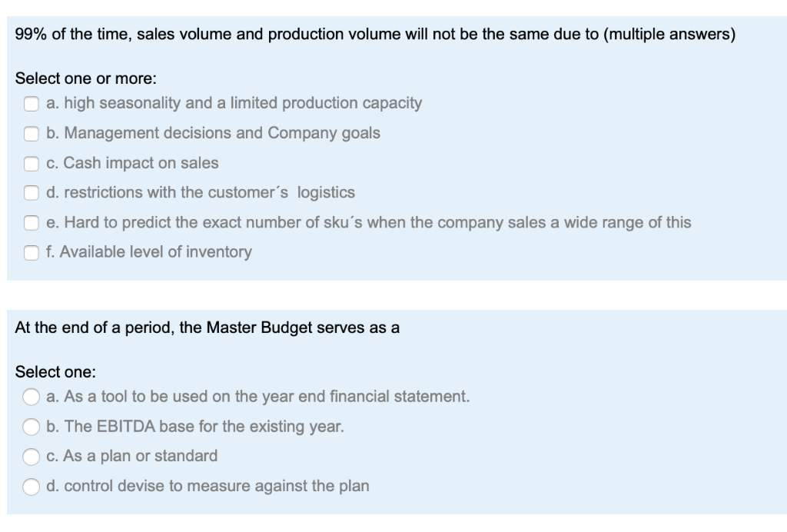This screenshot has height=532, width=787.
Task: Select radio option b EBITDA base
Action: pos(31,427)
